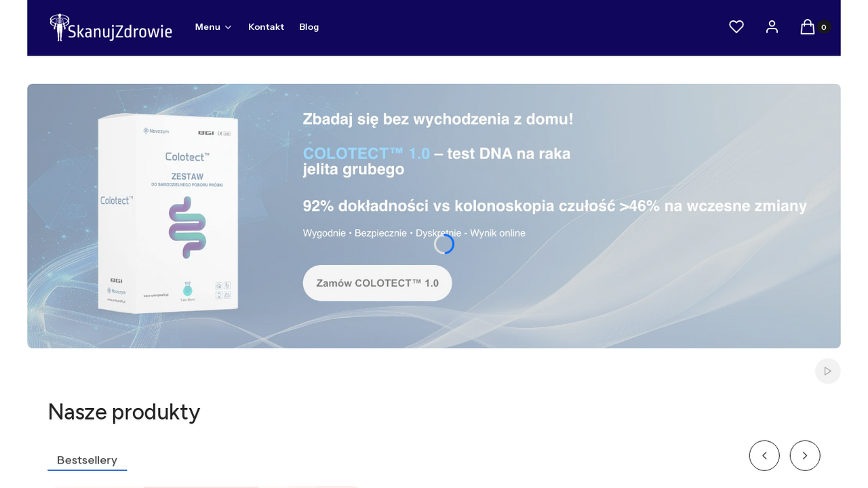Screen dimensions: 868x488
Task: Click the Nasze produkty heading
Action: [x=124, y=412]
